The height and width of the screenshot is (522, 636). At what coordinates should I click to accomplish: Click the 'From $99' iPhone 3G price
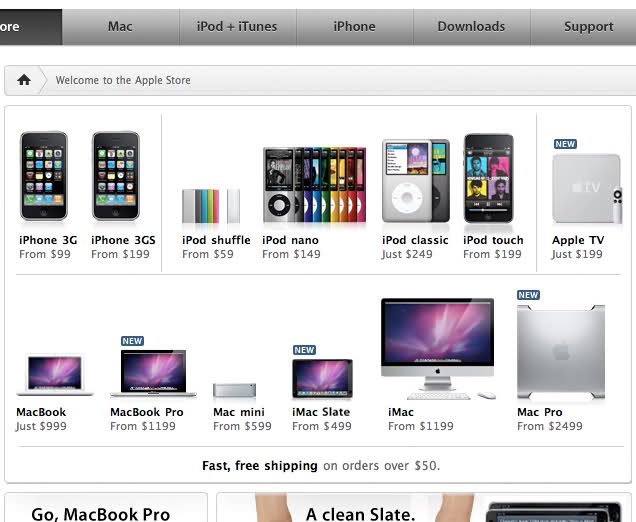coord(45,254)
